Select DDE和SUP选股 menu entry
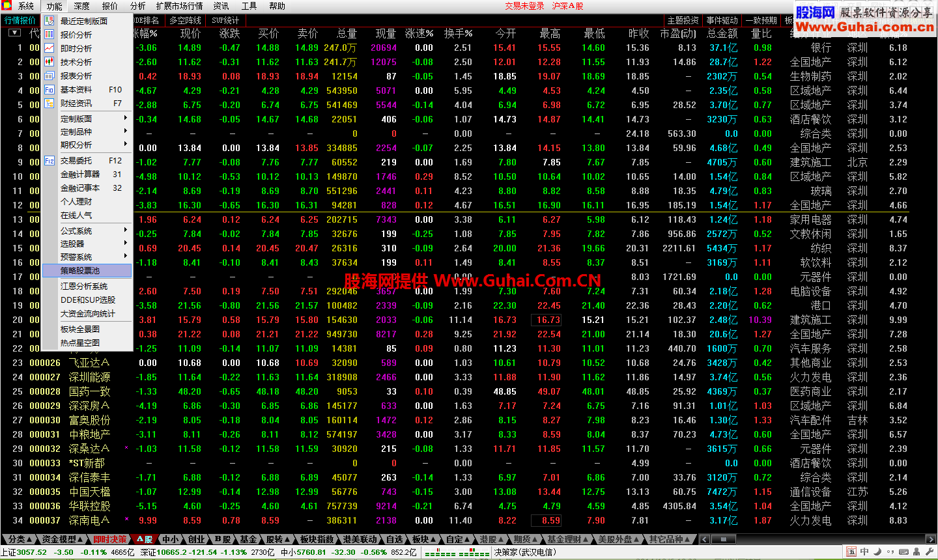 tap(87, 300)
